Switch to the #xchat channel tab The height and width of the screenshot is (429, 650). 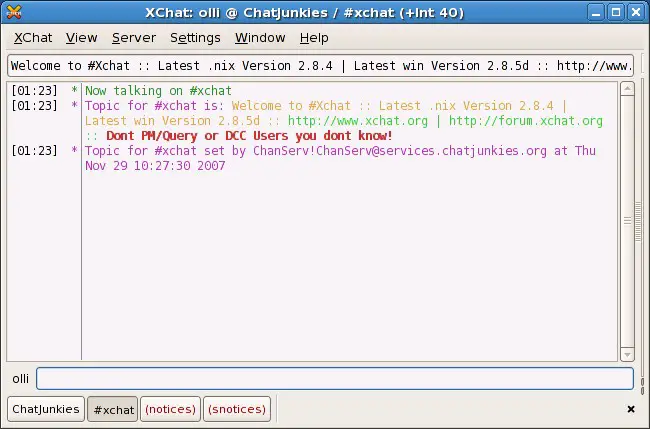[x=113, y=410]
